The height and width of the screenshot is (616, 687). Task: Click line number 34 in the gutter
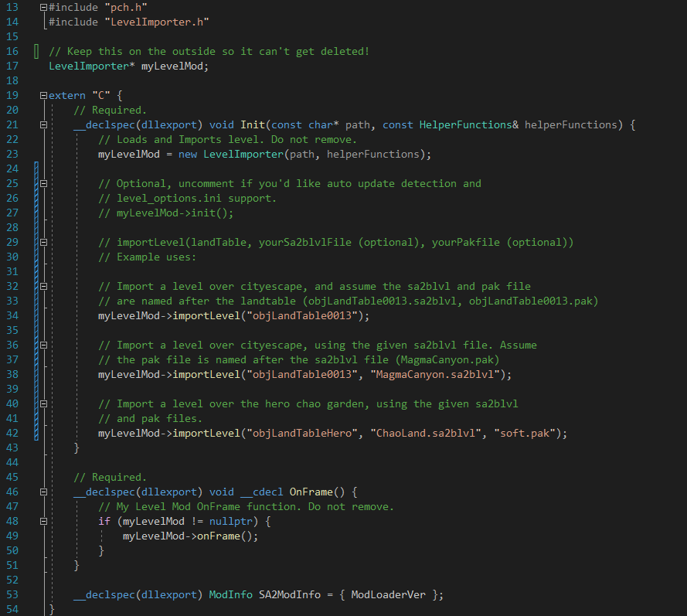[12, 315]
